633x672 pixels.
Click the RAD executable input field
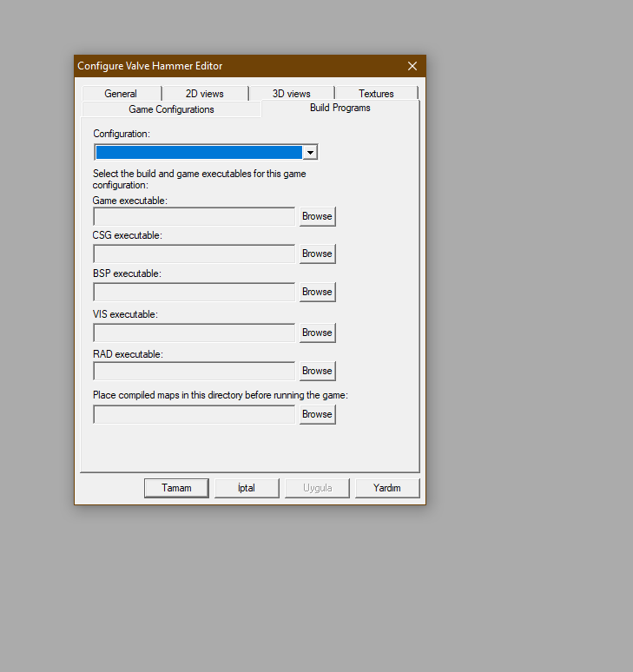click(195, 371)
